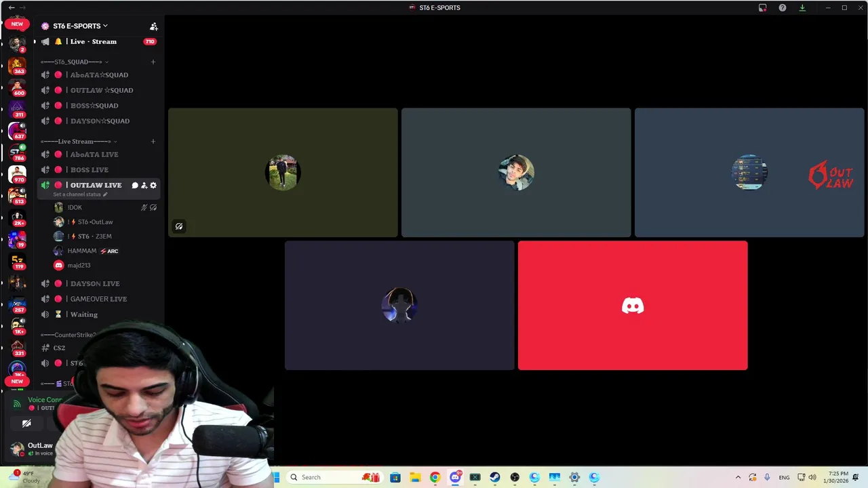This screenshot has height=488, width=868.
Task: Open File Explorer from the taskbar
Action: 415,477
